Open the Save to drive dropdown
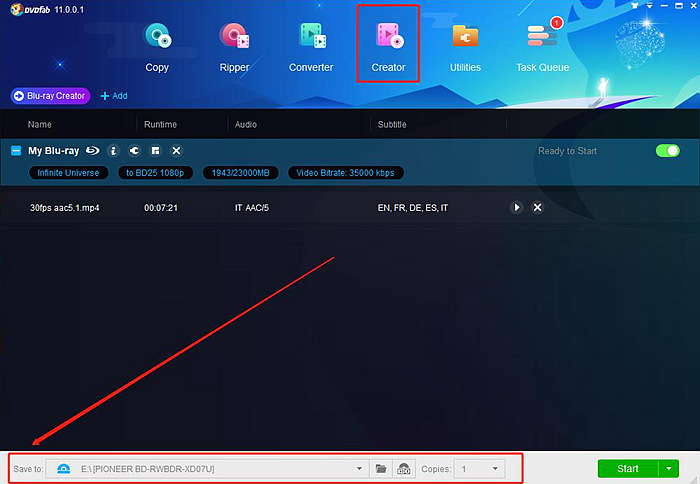700x484 pixels. (x=359, y=469)
